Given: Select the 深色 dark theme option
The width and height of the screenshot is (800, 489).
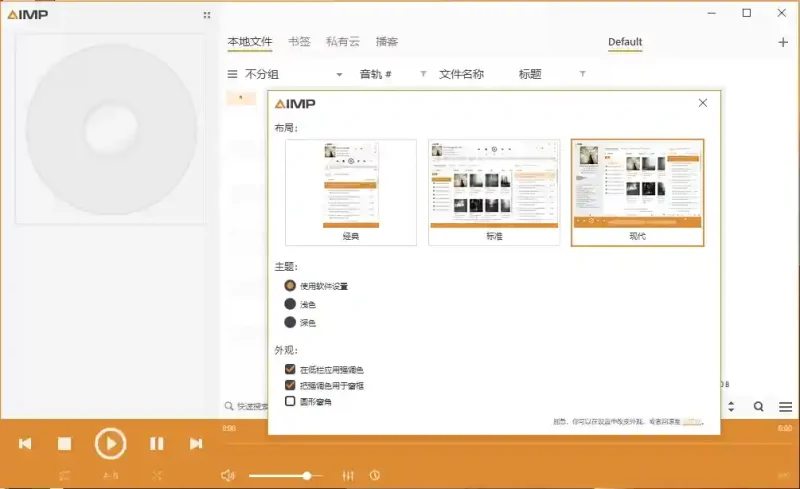Looking at the screenshot, I should 290,322.
